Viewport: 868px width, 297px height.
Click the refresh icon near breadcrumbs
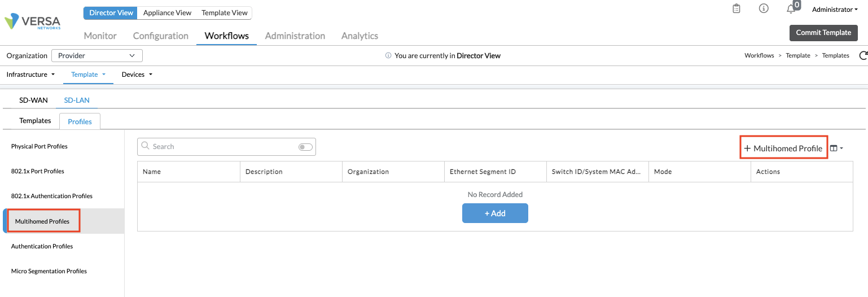pos(863,55)
